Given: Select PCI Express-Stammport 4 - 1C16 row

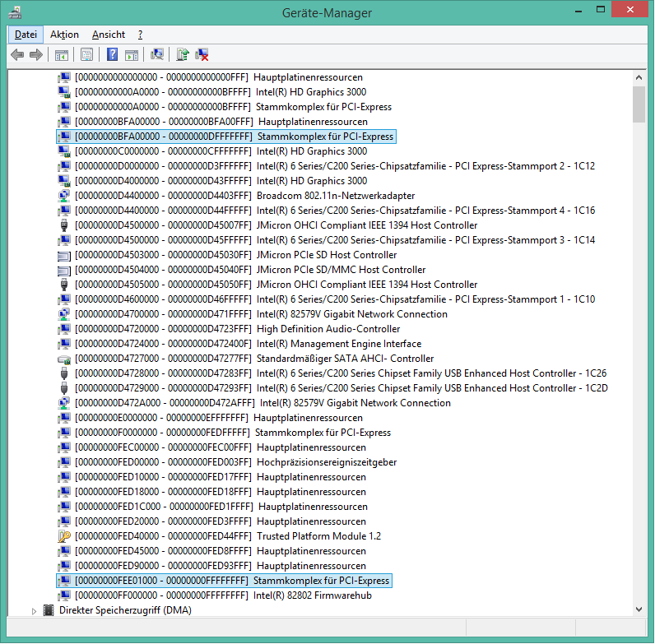Looking at the screenshot, I should [335, 211].
